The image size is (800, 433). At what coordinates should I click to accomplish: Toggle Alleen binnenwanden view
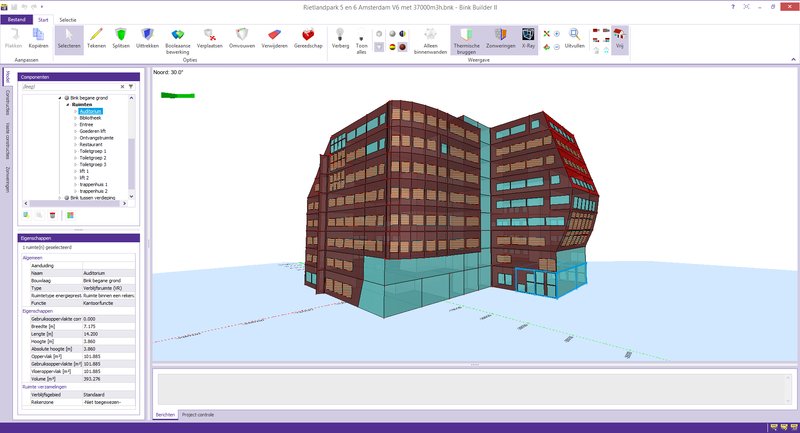click(x=430, y=41)
